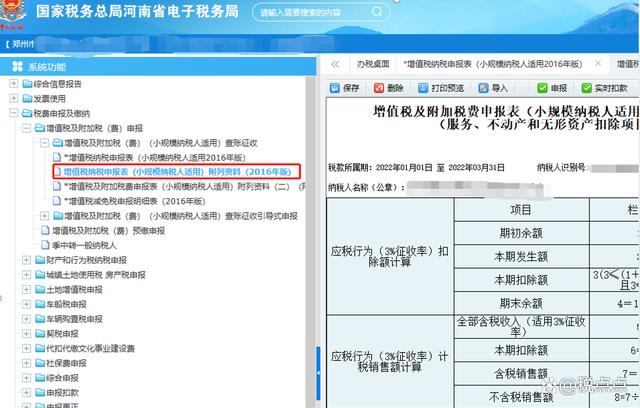Click document icon of 季中转一般纳税人
Screen dimensions: 640x408
(46, 245)
